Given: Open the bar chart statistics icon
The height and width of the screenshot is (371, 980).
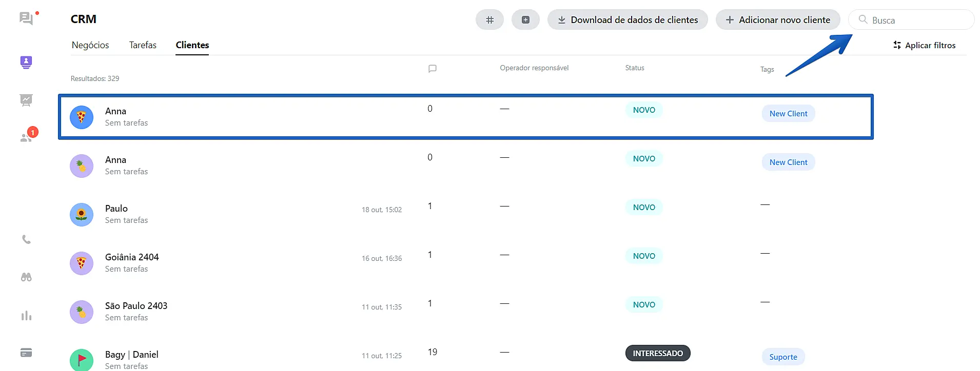Looking at the screenshot, I should click(26, 316).
